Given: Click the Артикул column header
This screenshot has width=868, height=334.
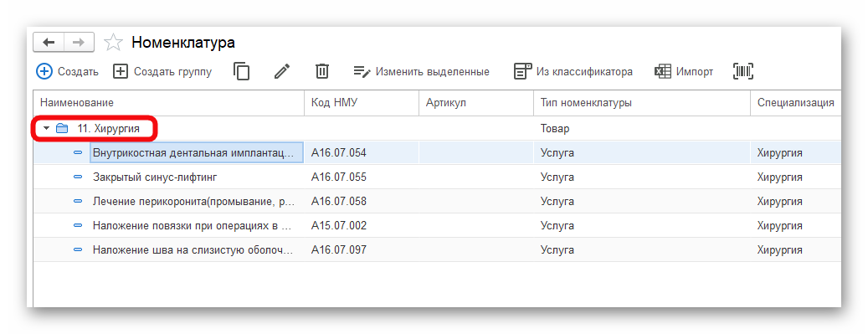Looking at the screenshot, I should 476,103.
